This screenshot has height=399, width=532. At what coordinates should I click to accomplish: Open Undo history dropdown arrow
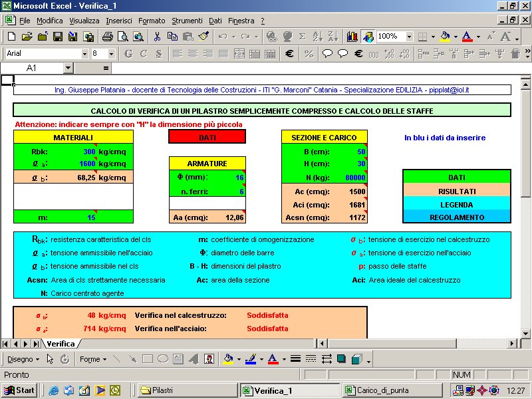233,37
